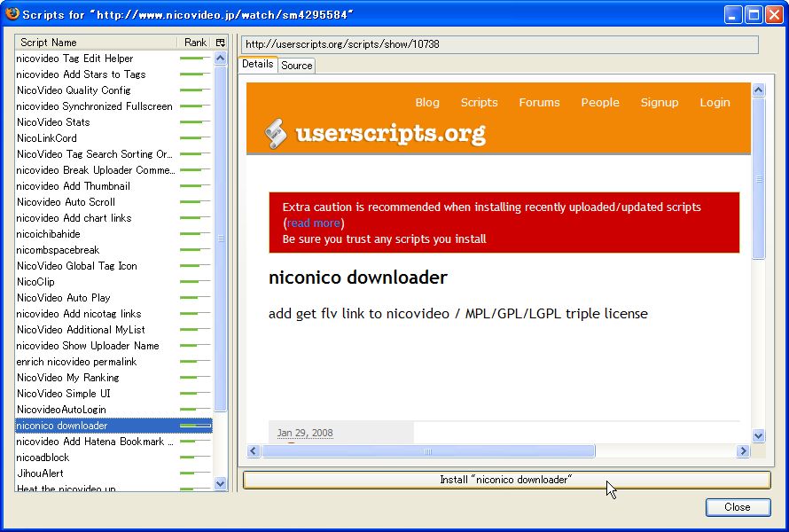The width and height of the screenshot is (789, 532).
Task: Select 'NicoClip' script
Action: pyautogui.click(x=113, y=282)
